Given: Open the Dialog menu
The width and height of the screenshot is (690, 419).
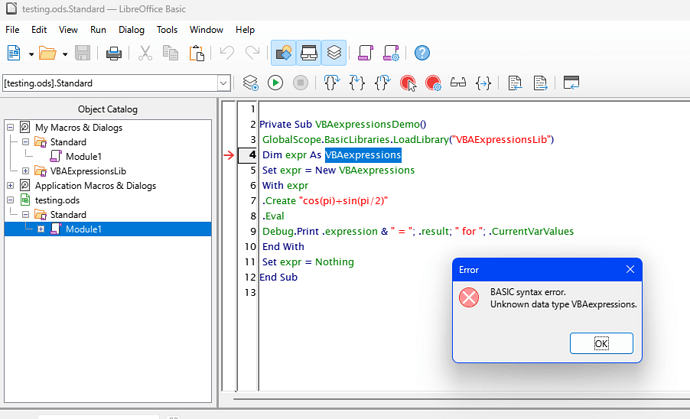Looking at the screenshot, I should pos(131,29).
